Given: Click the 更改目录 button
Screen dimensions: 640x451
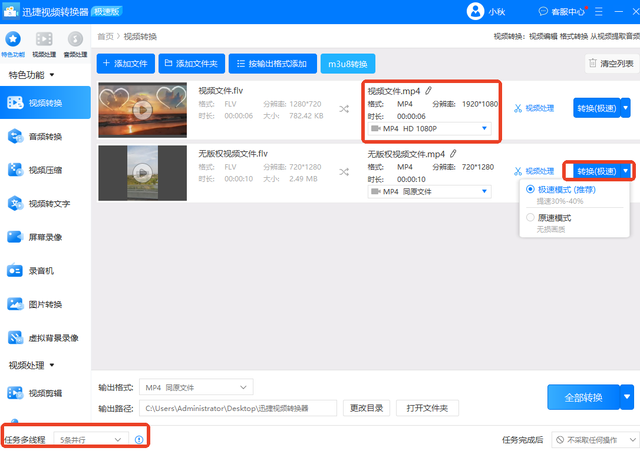Looking at the screenshot, I should (366, 408).
